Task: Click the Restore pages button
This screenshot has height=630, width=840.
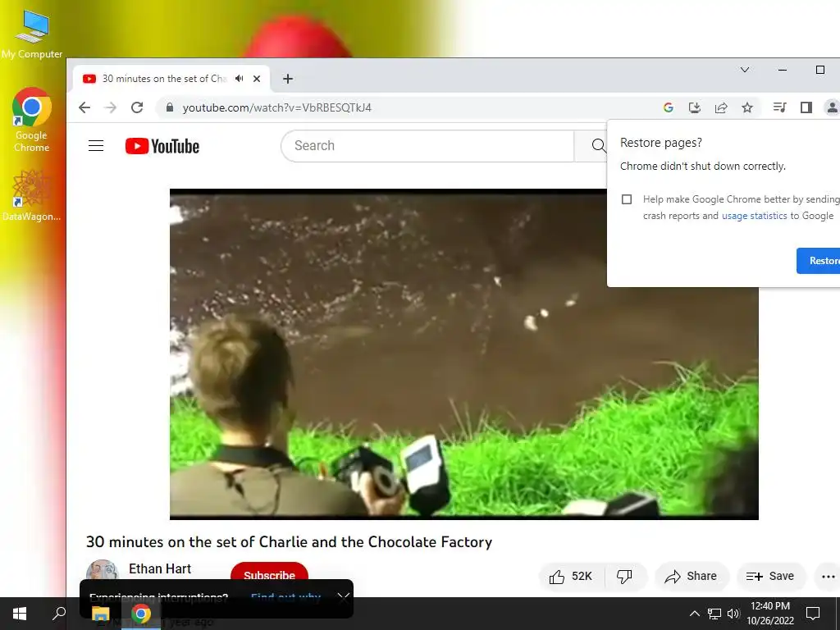Action: 819,261
